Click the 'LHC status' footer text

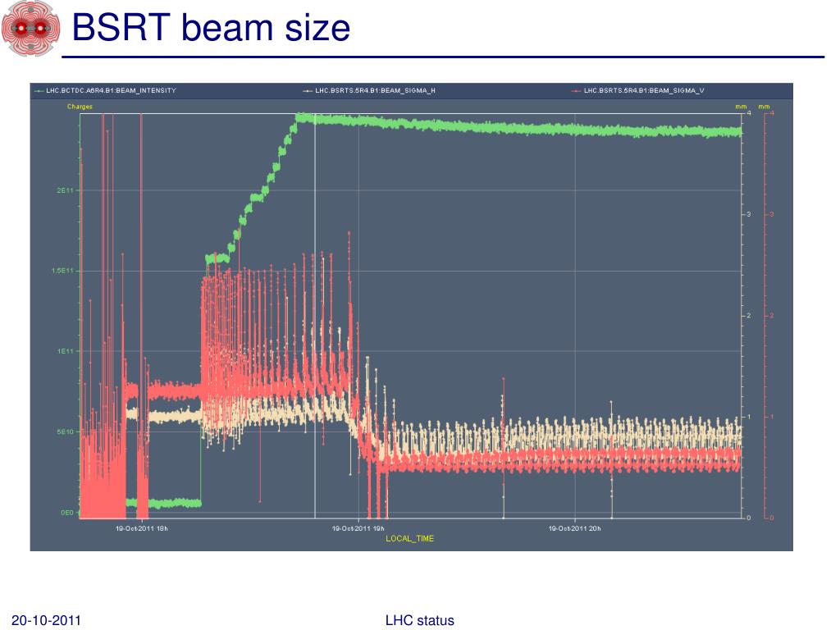(419, 620)
